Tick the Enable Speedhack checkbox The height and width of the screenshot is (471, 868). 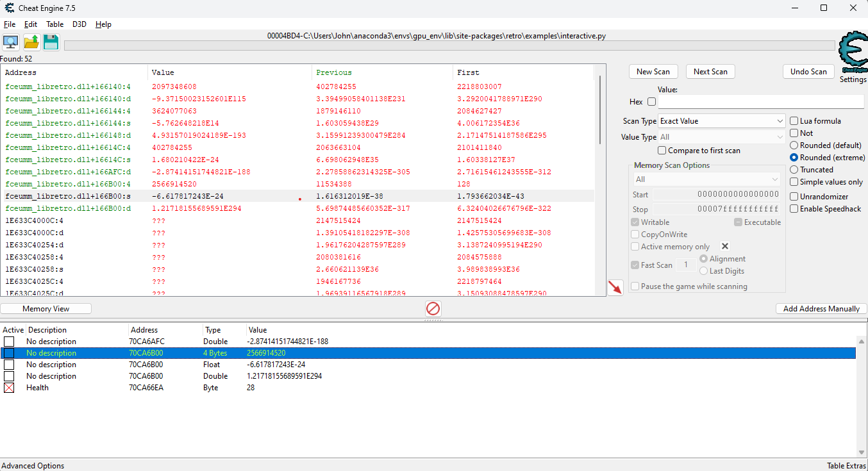tap(794, 209)
